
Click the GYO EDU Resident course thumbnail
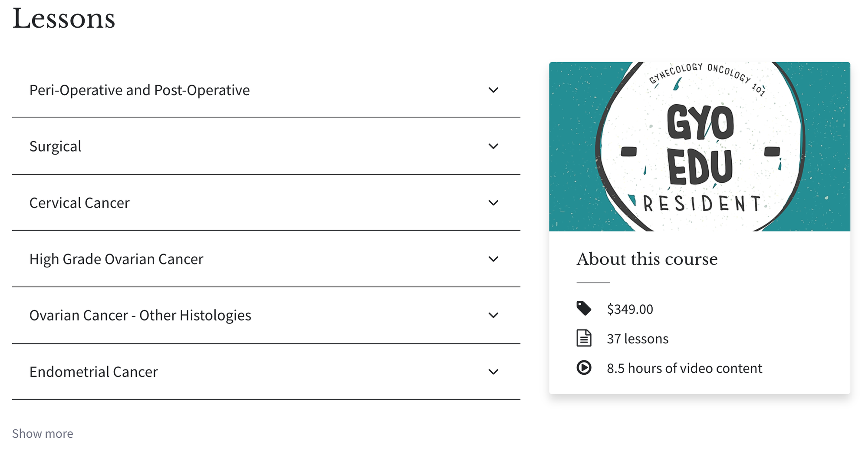pyautogui.click(x=699, y=146)
